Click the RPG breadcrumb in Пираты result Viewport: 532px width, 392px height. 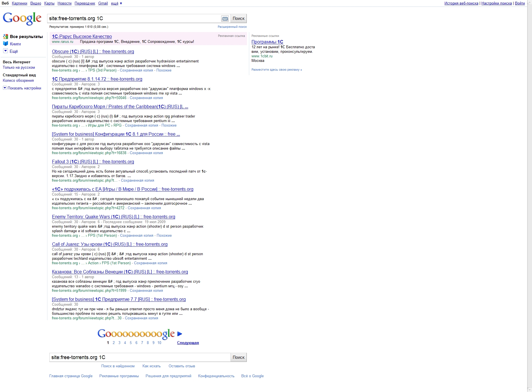click(118, 125)
